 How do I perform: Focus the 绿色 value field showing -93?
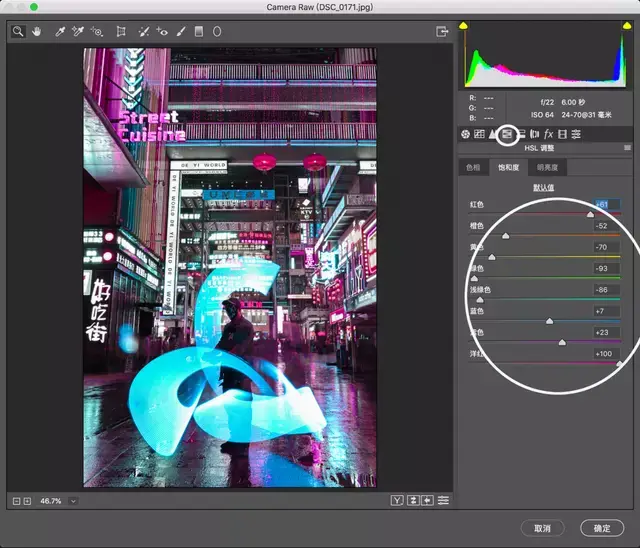tap(607, 268)
